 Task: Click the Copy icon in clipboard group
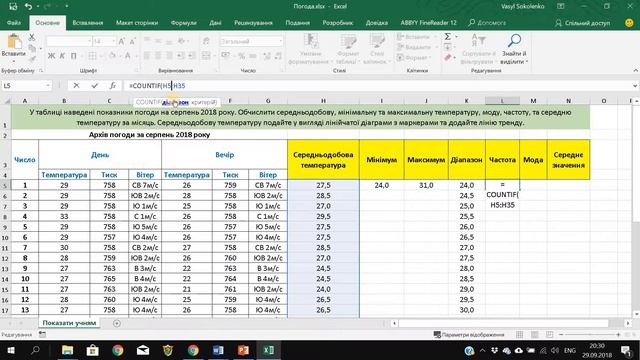tap(32, 48)
